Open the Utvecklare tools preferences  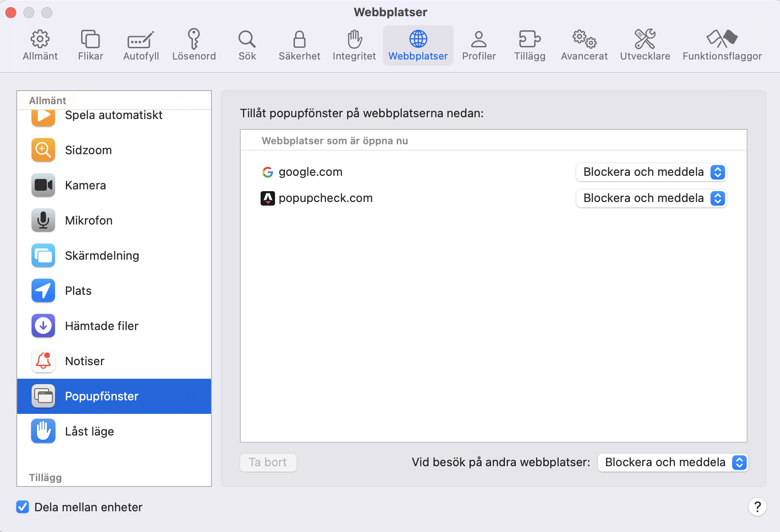point(645,45)
